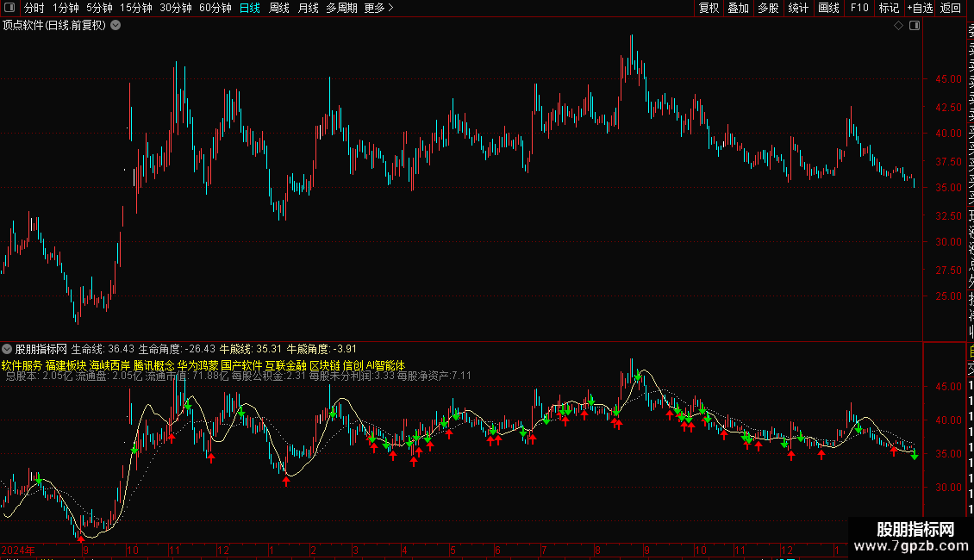Expand the 顶点软件 chart title dropdown arrow
The width and height of the screenshot is (974, 560).
pos(116,26)
